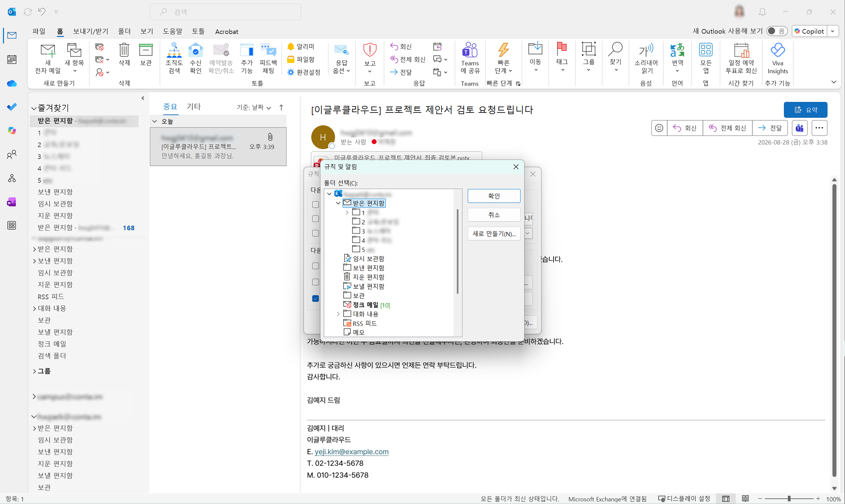
Task: Click the 검색 search box
Action: click(225, 12)
